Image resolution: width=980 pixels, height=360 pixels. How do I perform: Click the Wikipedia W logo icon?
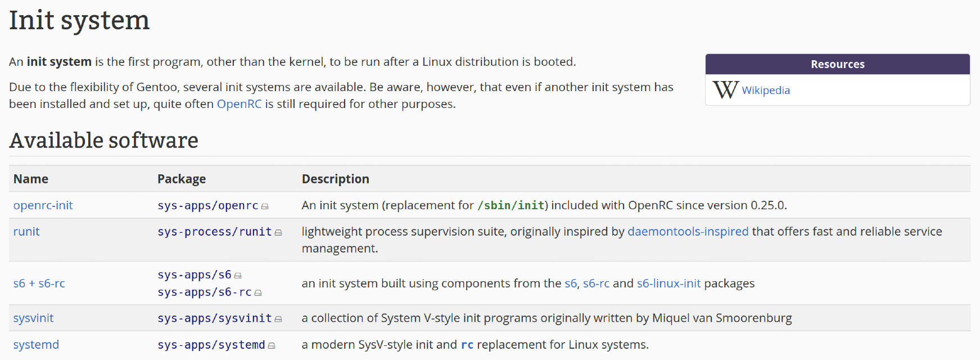(x=725, y=90)
